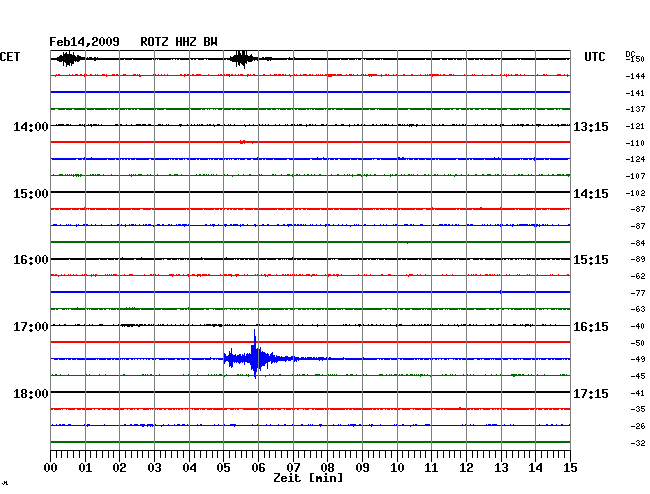Select the 14:00 CET time label

coord(31,127)
